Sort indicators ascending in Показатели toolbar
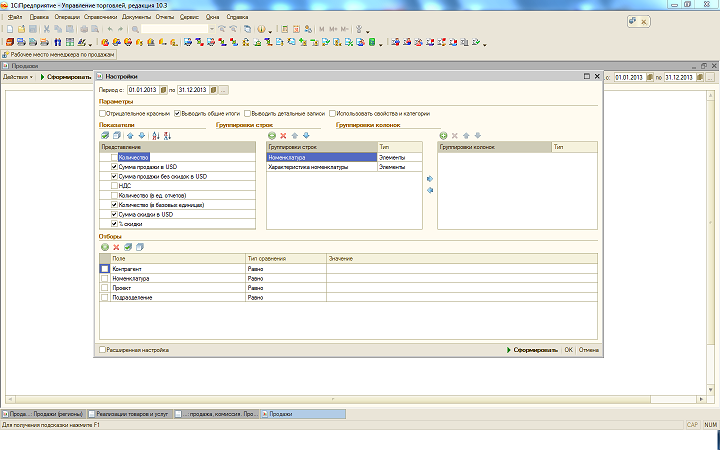 coord(155,135)
